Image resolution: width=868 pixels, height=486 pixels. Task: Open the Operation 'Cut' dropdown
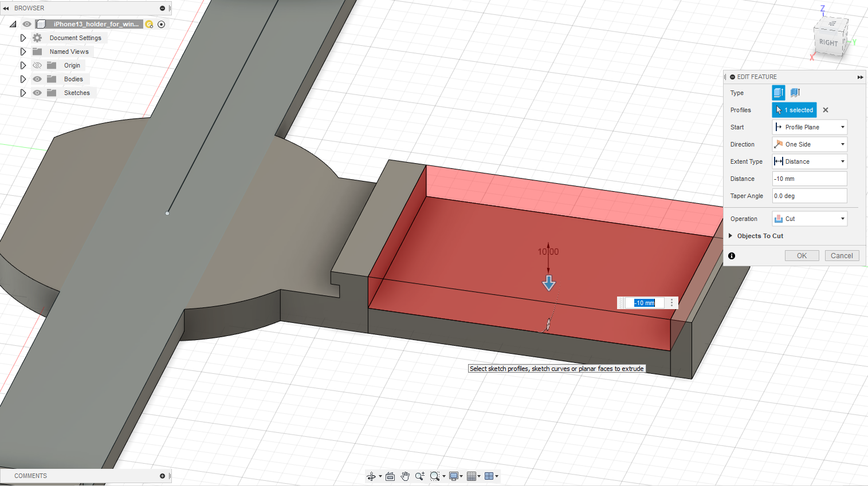tap(810, 219)
